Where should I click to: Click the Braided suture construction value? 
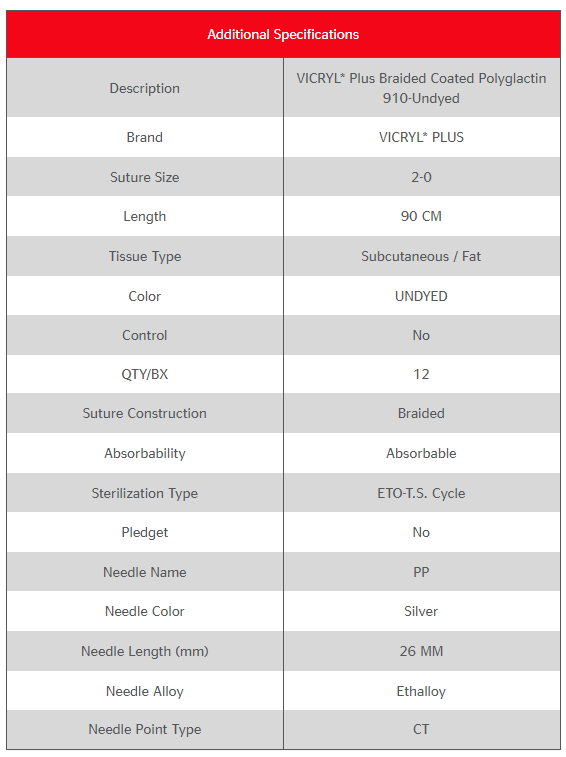(x=421, y=413)
